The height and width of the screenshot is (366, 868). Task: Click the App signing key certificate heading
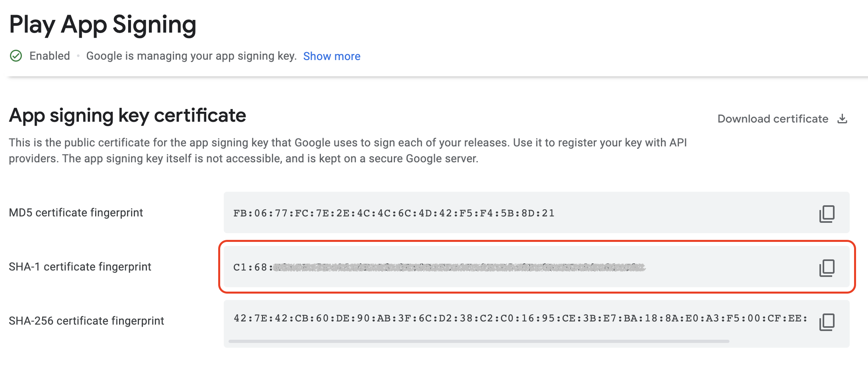pyautogui.click(x=127, y=115)
